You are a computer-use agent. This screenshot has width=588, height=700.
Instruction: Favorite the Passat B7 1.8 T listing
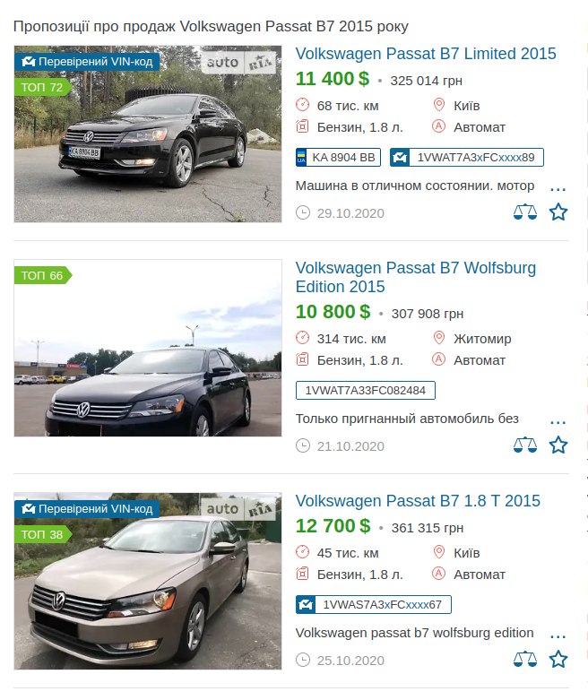click(x=558, y=660)
